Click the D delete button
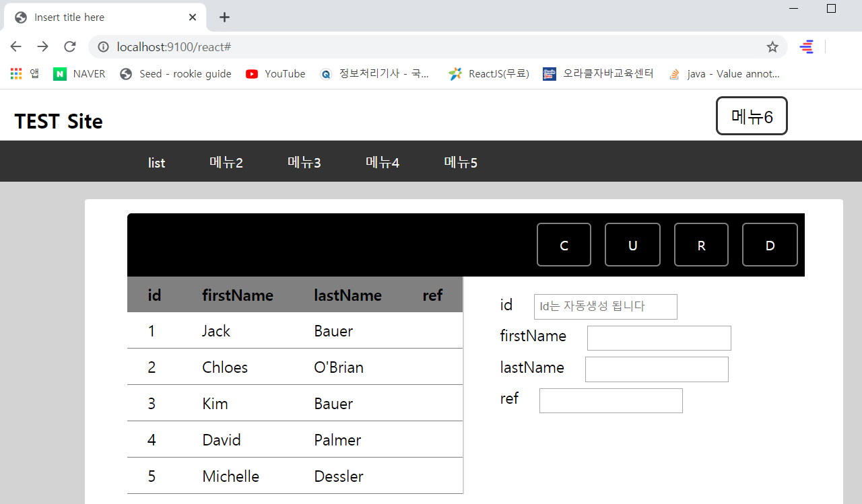Image resolution: width=862 pixels, height=504 pixels. click(770, 244)
